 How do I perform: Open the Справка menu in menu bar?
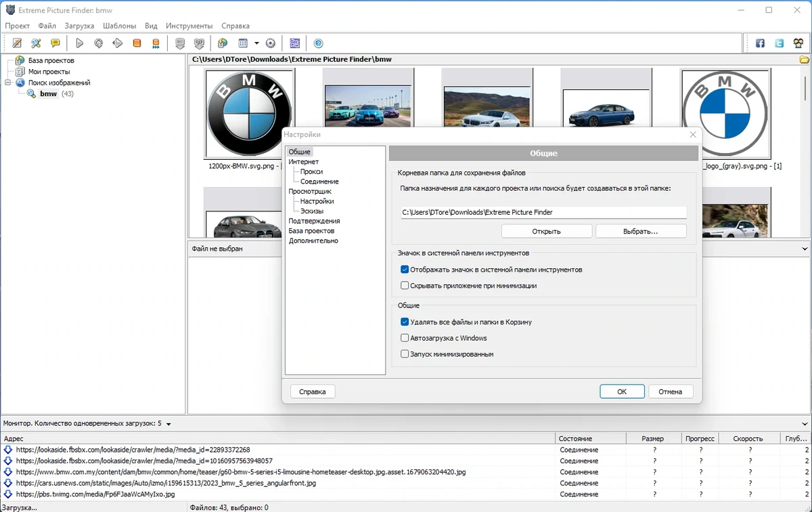point(235,26)
